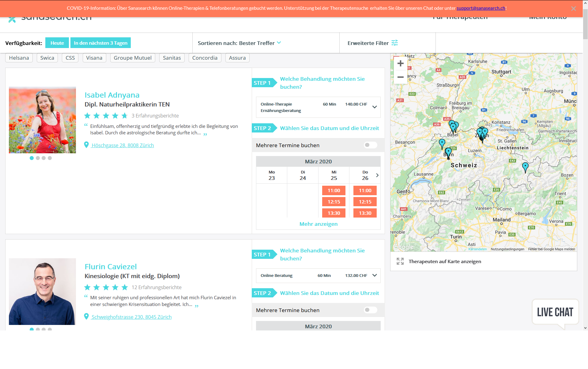Screen dimensions: 588x369
Task: Select the Helsana insurance filter tag
Action: point(19,58)
